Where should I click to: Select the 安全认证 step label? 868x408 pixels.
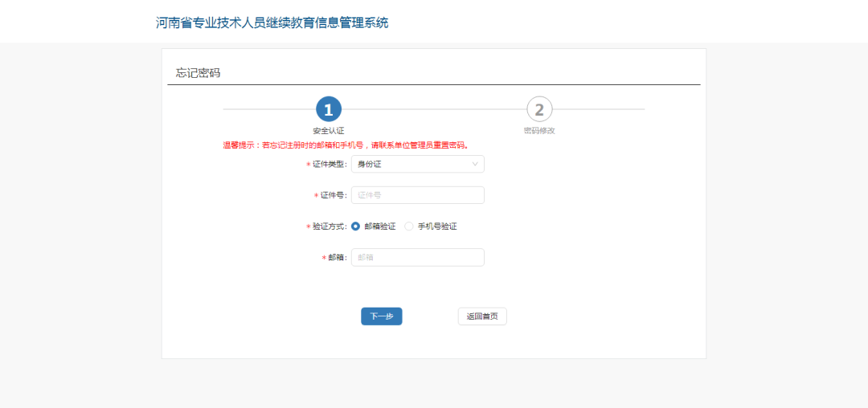(328, 130)
